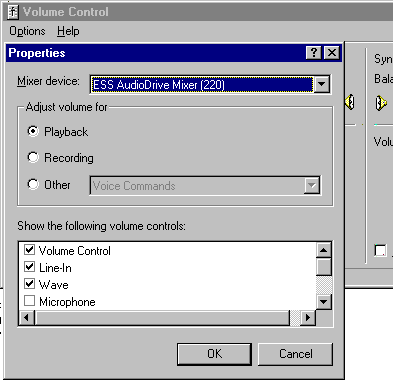Open the Mixer device dropdown arrow
The image size is (393, 380).
(x=322, y=84)
